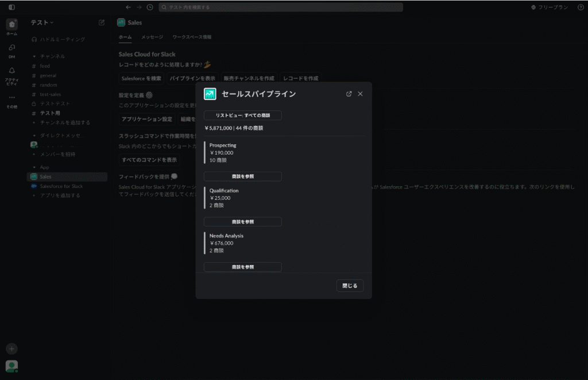Switch to the メッセージ tab
The width and height of the screenshot is (588, 380).
(152, 37)
